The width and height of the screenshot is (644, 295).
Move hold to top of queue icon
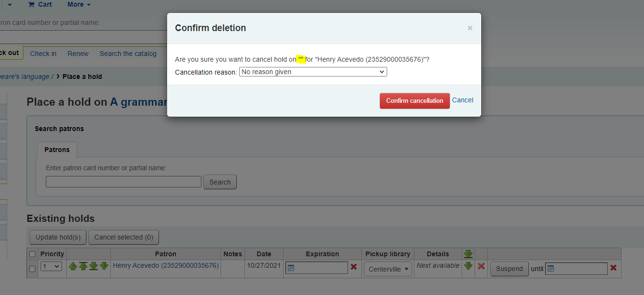(83, 266)
